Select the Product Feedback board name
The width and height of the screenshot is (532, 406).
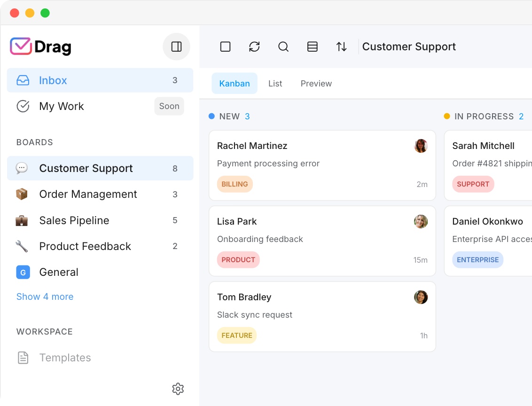[x=85, y=246]
